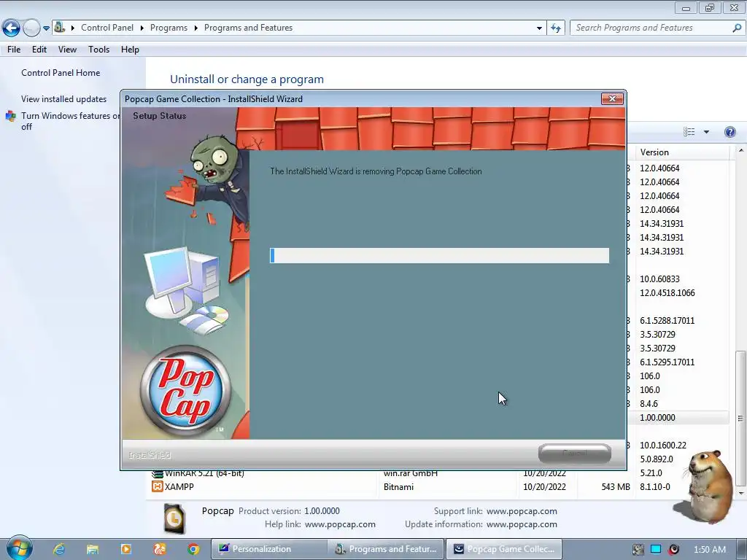Click the Version column header
Screen dimensions: 747x560
(x=682, y=152)
